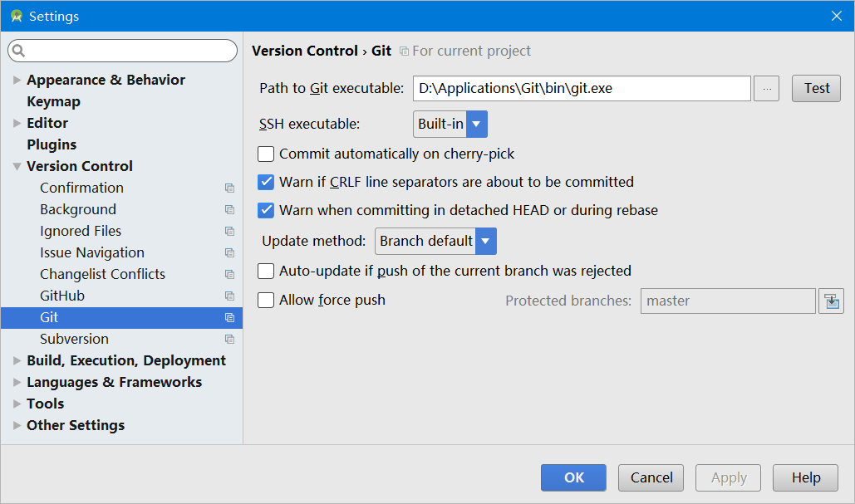Click the project icon next to Issue Navigation

[x=230, y=253]
